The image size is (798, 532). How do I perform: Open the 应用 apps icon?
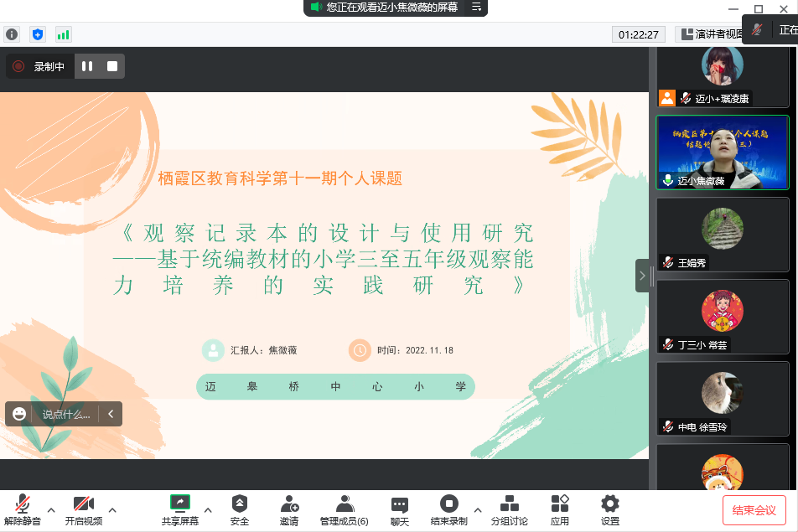coord(559,510)
